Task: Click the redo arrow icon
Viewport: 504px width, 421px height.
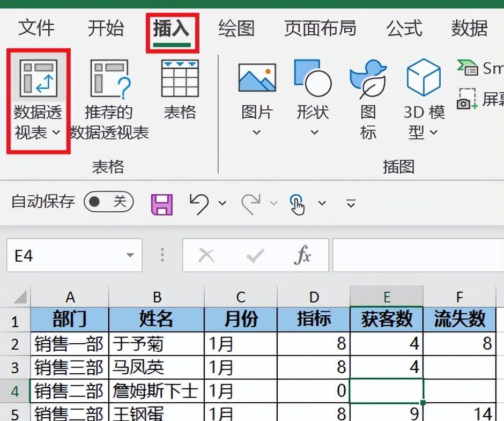Action: click(251, 204)
